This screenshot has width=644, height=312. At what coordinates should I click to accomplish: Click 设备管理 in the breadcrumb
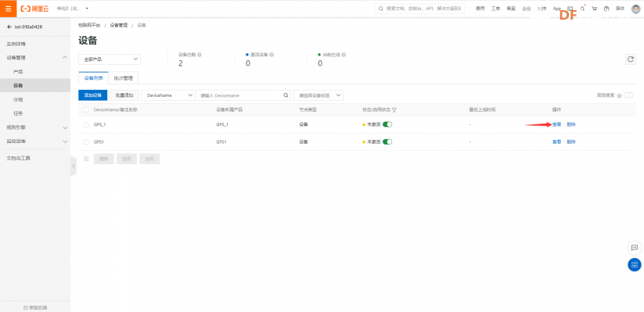tap(119, 26)
